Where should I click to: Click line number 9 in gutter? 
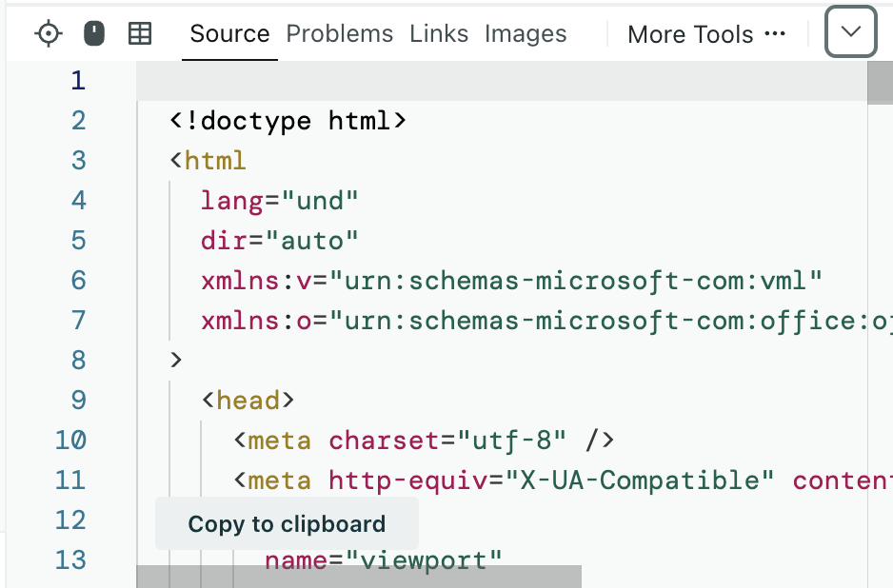click(78, 400)
